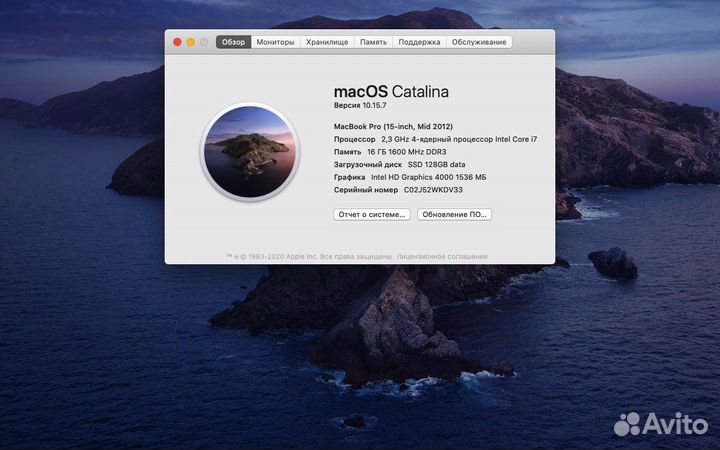Close the About This Mac window

point(177,42)
